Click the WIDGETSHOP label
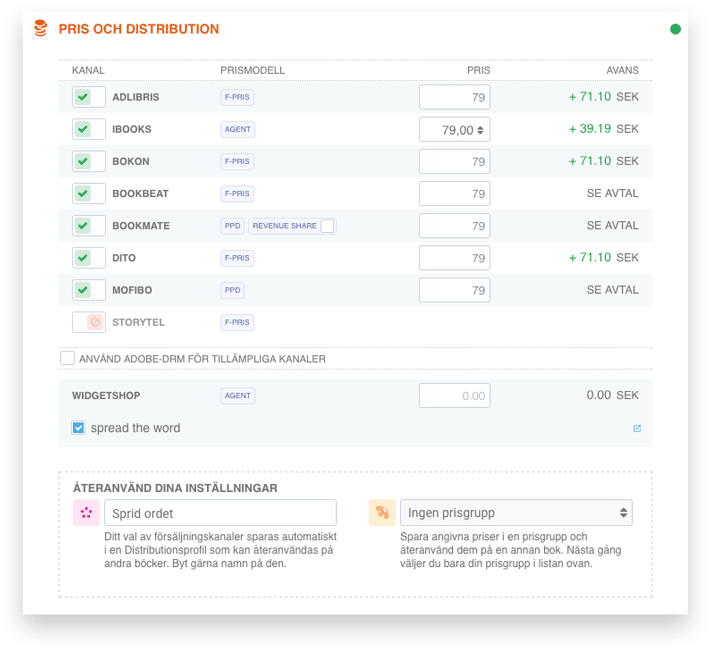 tap(106, 396)
